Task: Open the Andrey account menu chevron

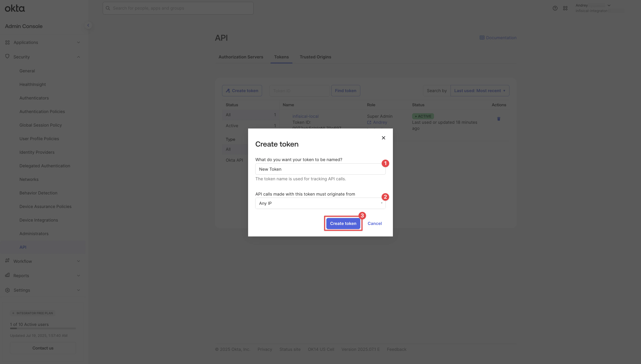Action: (x=609, y=5)
